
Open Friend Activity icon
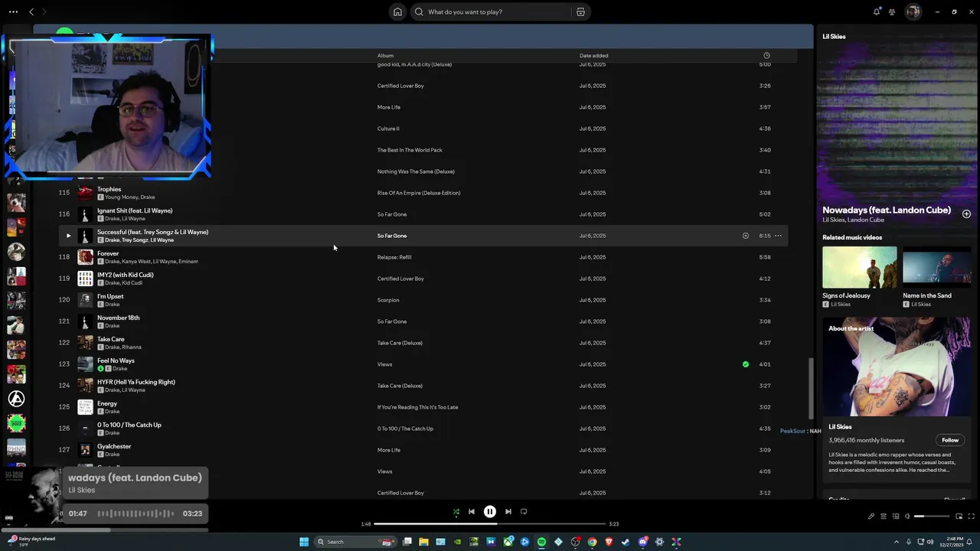(892, 11)
